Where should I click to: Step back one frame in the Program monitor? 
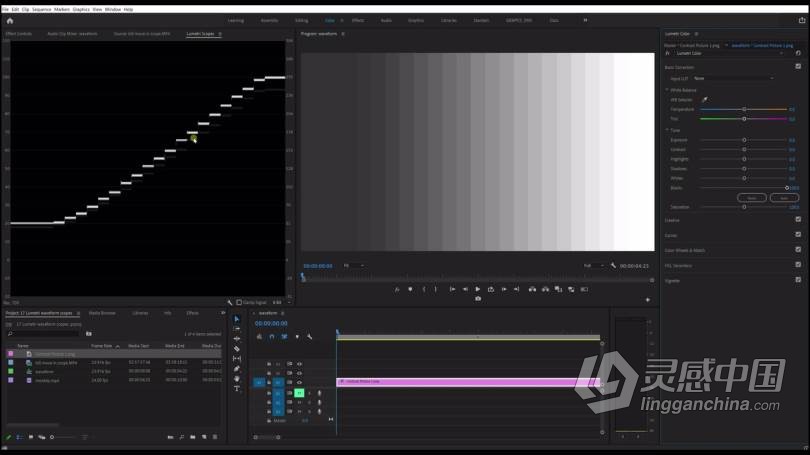click(x=465, y=289)
